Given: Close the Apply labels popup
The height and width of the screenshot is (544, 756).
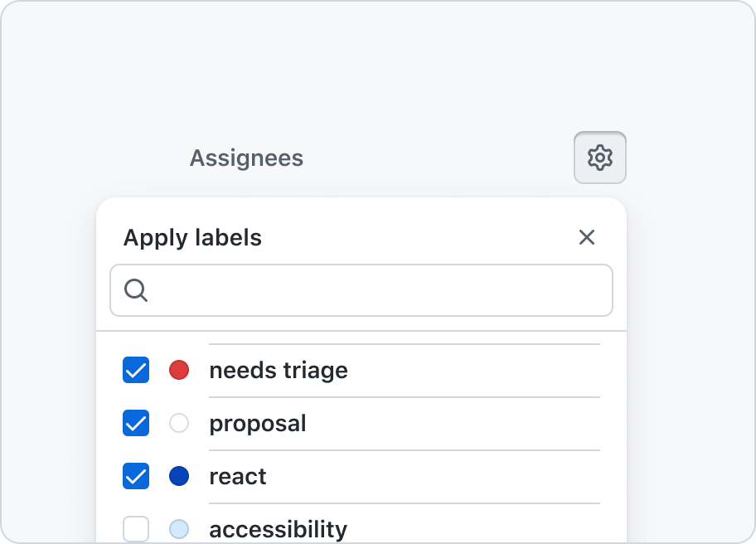Looking at the screenshot, I should coord(587,237).
